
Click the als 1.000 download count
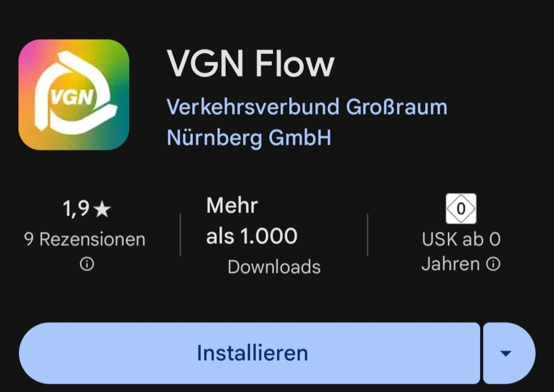pos(252,236)
